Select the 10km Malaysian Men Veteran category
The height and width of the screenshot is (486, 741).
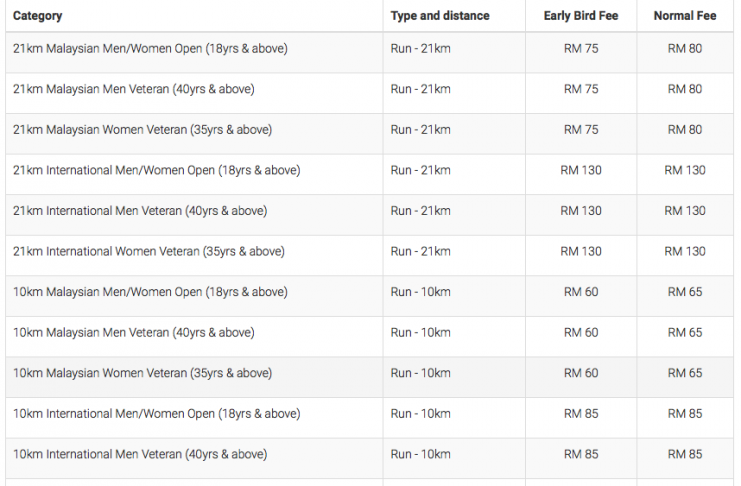pos(134,333)
